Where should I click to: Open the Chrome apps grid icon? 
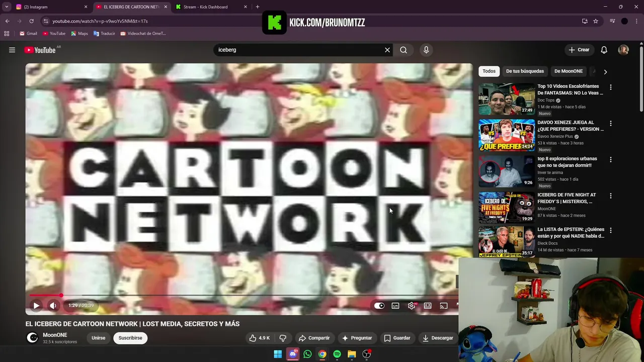(x=7, y=34)
